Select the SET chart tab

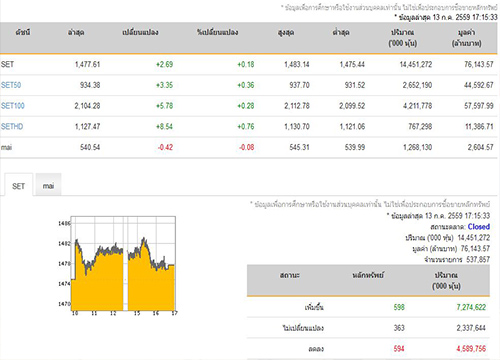[18, 186]
